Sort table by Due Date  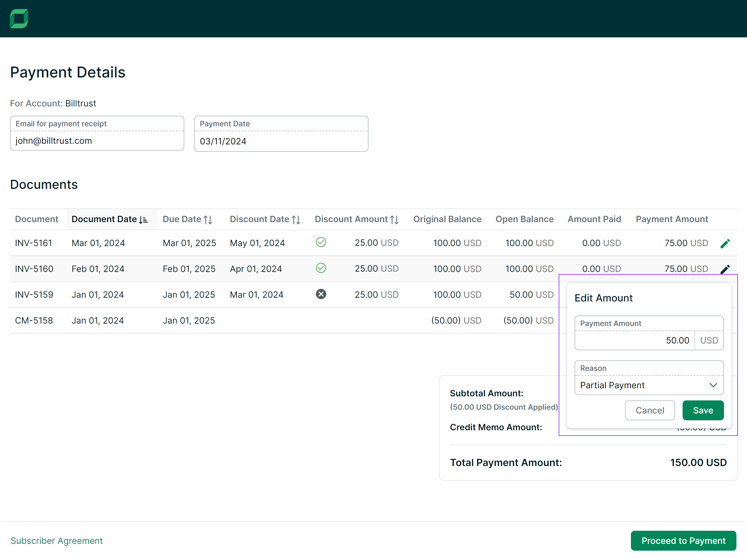208,220
